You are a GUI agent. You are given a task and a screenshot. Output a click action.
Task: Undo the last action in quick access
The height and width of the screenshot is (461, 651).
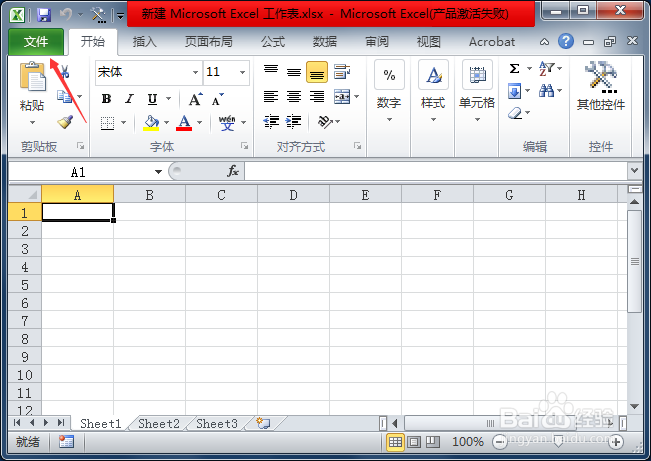[66, 15]
